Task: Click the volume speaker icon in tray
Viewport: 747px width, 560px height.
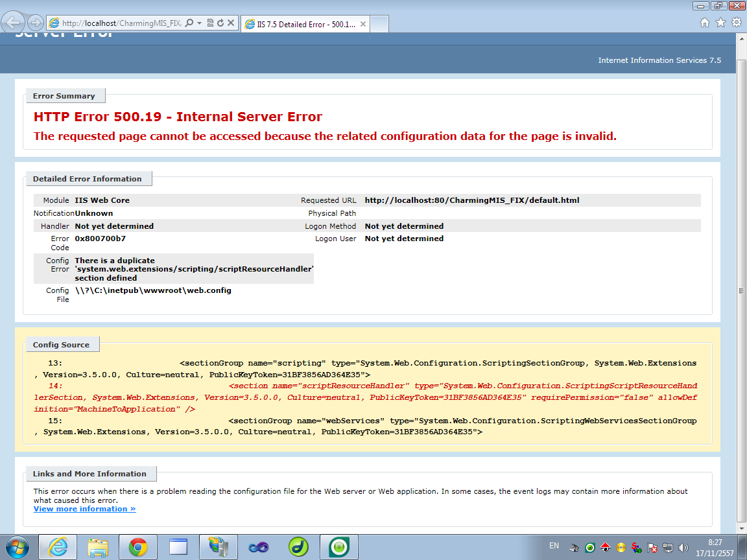Action: click(x=683, y=548)
